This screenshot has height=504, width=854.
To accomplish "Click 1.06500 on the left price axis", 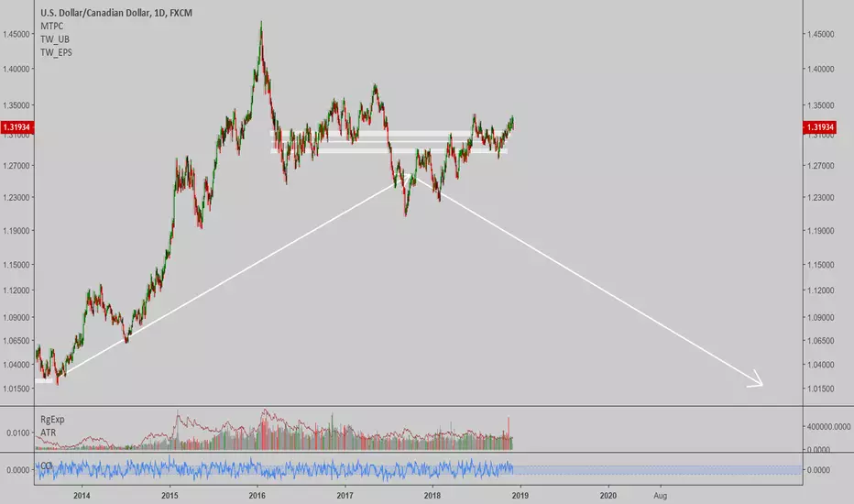I will [16, 341].
